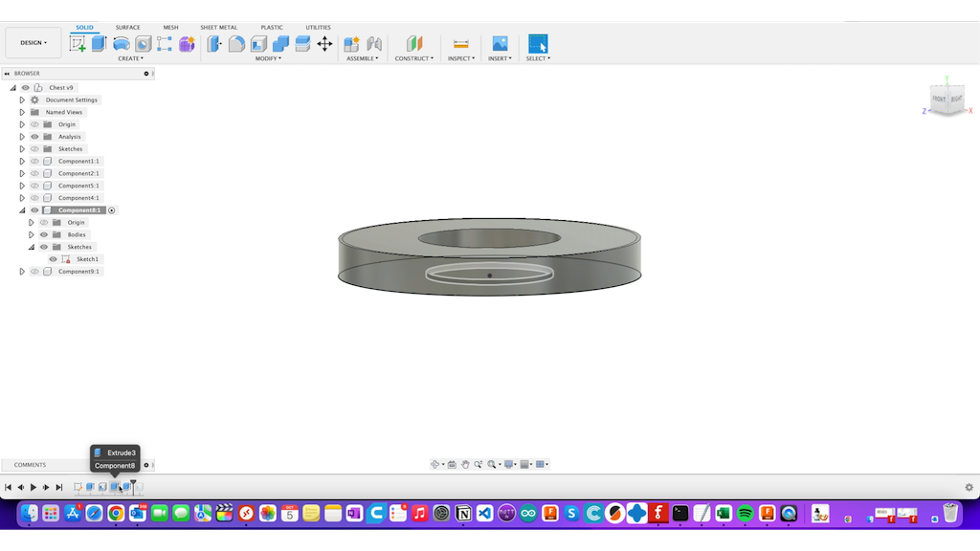Choose the Extrude tool in Create
This screenshot has height=551, width=980.
(99, 44)
